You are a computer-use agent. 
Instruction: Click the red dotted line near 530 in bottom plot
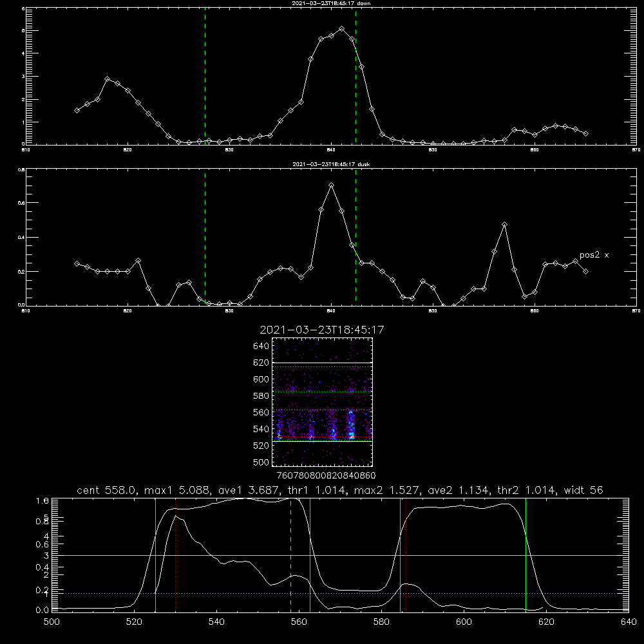[176, 554]
